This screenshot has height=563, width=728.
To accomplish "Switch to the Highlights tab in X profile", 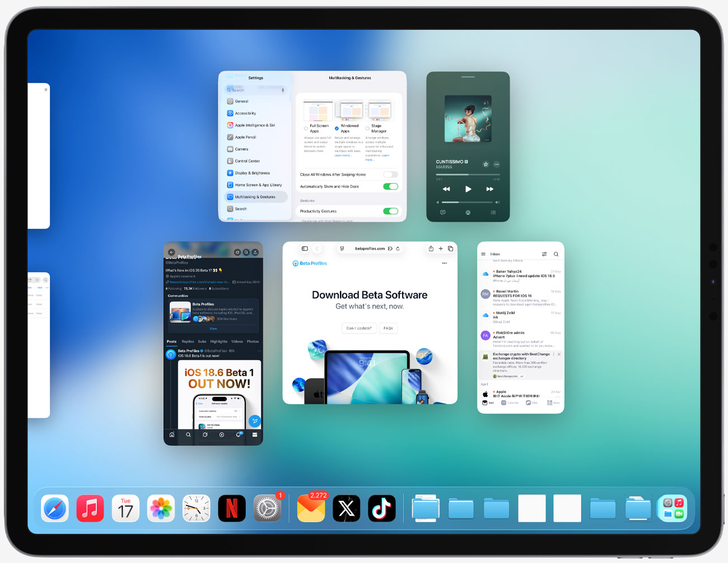I will [219, 341].
